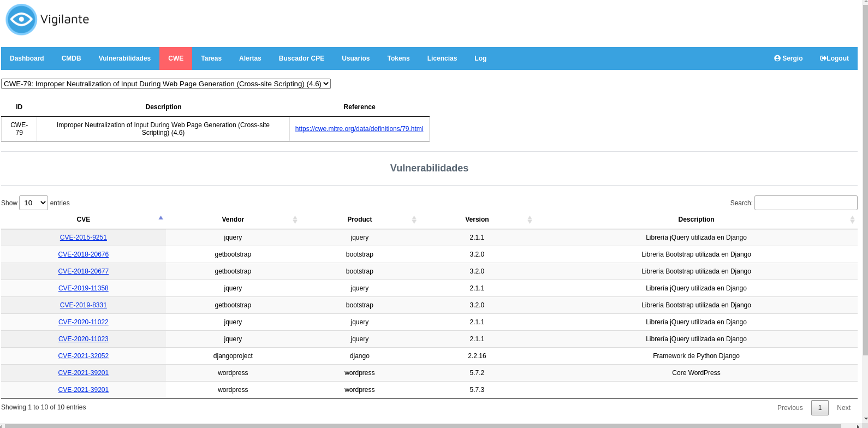Viewport: 868px width, 428px height.
Task: Open the Licencias page
Action: (x=442, y=58)
